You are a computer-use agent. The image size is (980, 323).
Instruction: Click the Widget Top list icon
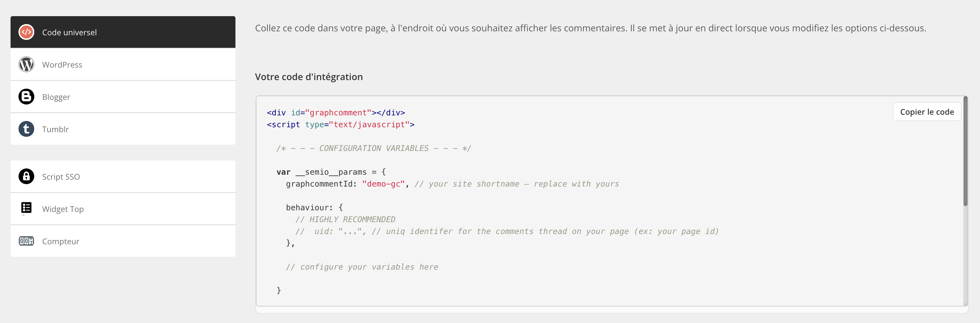(26, 208)
